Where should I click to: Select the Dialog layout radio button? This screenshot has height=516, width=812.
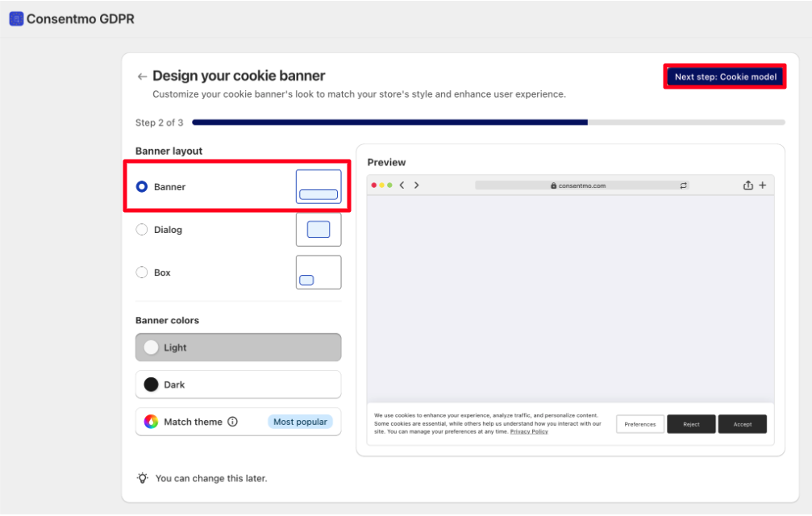coord(142,230)
